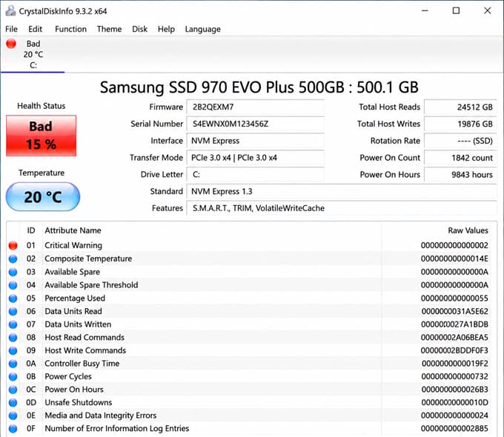Click red status icon of Critical Warning row
504x437 pixels.
[x=13, y=245]
